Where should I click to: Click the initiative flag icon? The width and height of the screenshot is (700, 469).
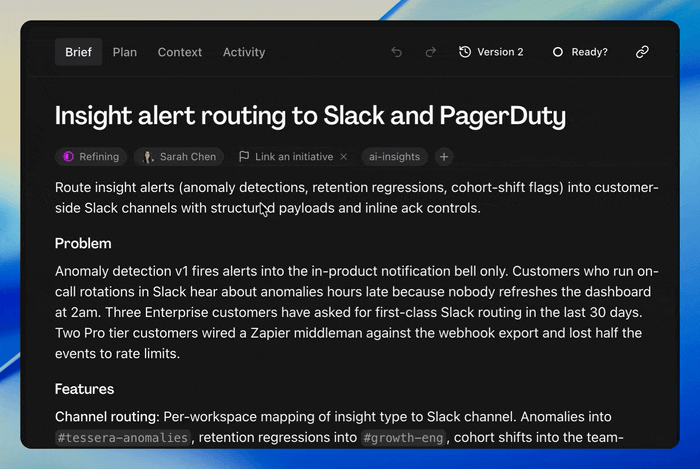(244, 156)
